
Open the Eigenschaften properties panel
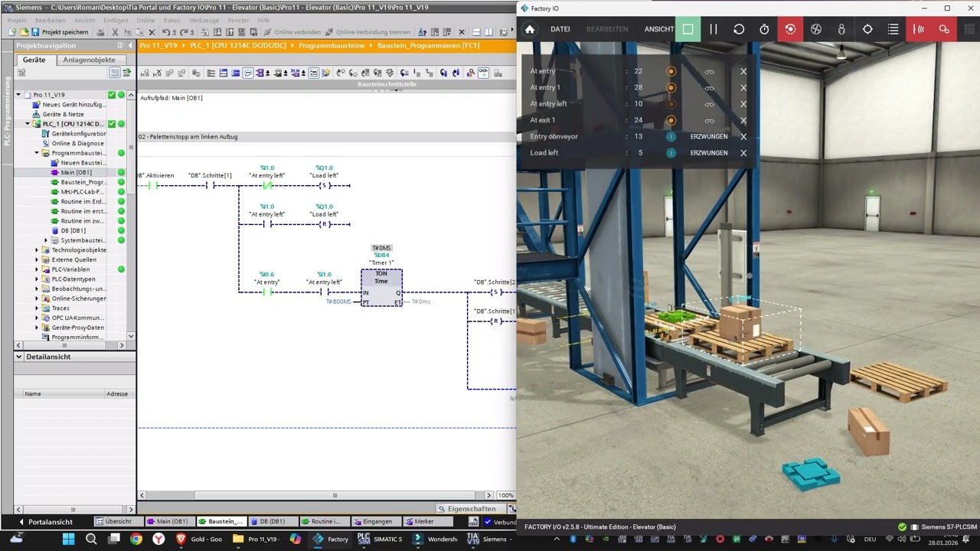472,508
